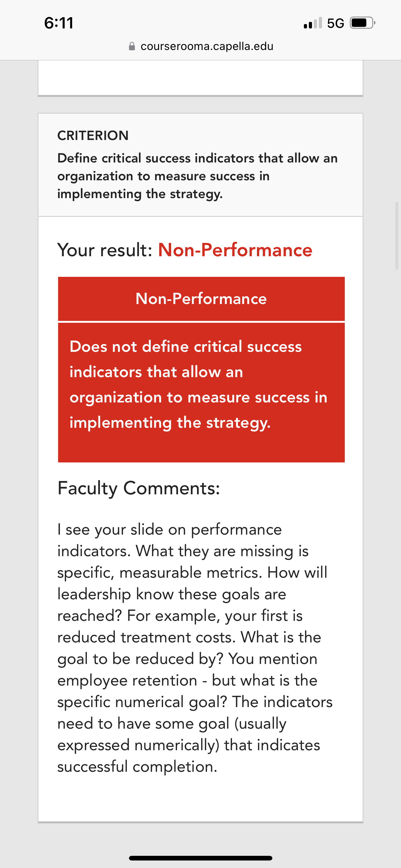401x868 pixels.
Task: Tap the courserooma.capella.edu address bar
Action: click(201, 46)
